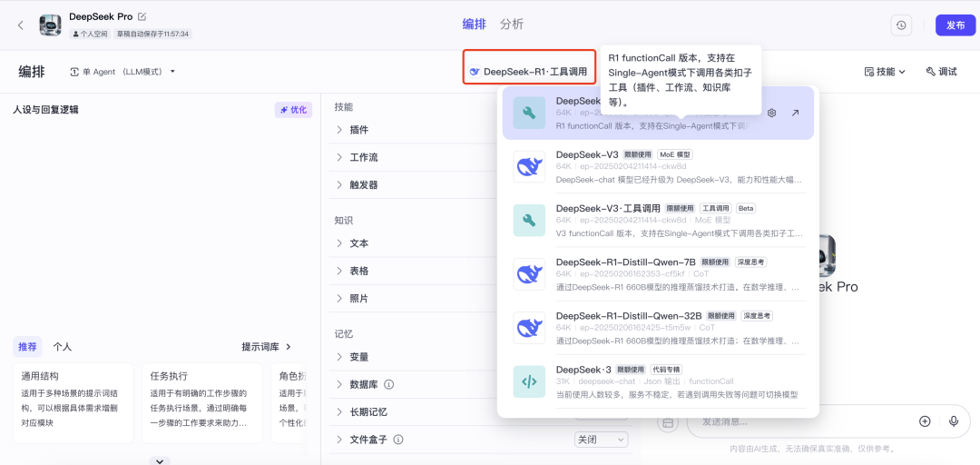
Task: Click the 深度思考 tag on Qwen-7B
Action: (x=750, y=262)
